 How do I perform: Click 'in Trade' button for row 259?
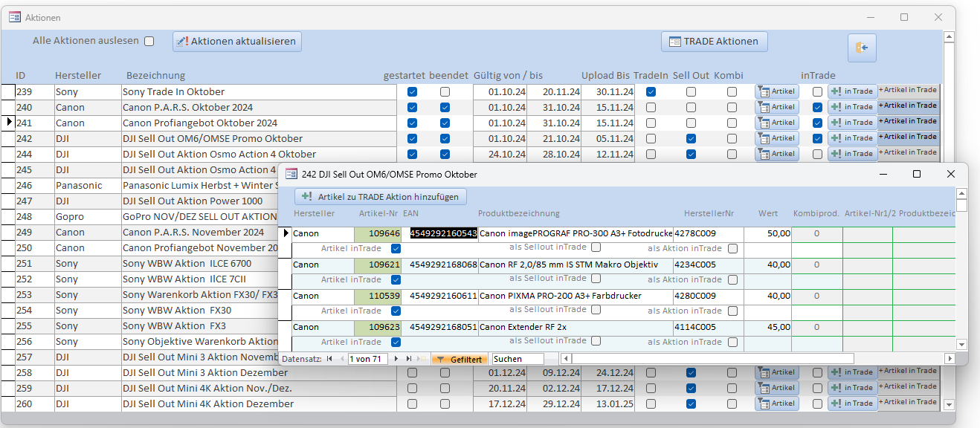point(852,388)
